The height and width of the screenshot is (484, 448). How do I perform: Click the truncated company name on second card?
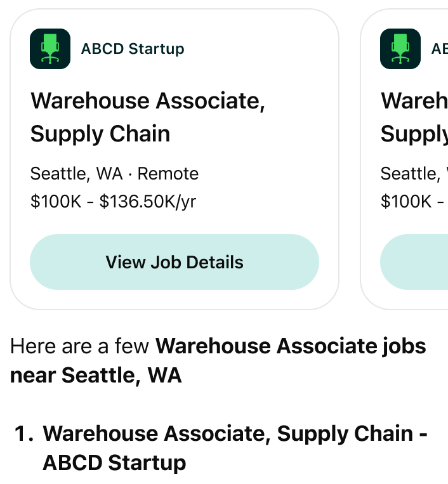point(439,49)
